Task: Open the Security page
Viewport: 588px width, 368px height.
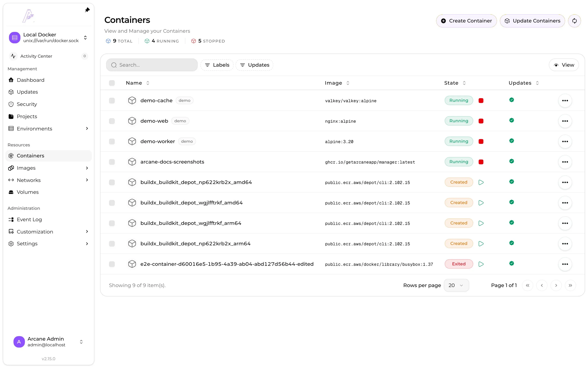Action: coord(48,104)
